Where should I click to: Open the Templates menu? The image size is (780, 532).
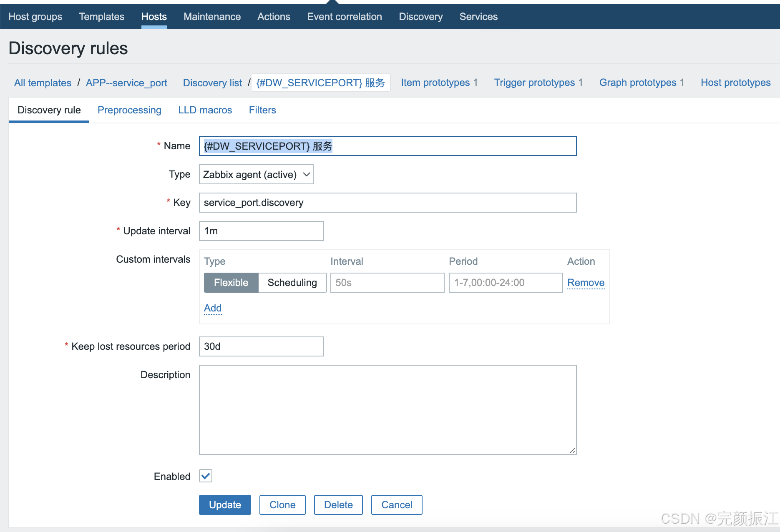click(x=101, y=17)
